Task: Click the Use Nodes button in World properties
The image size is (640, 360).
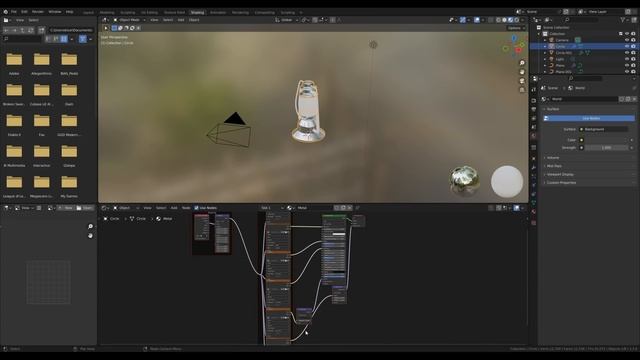Action: [x=589, y=118]
